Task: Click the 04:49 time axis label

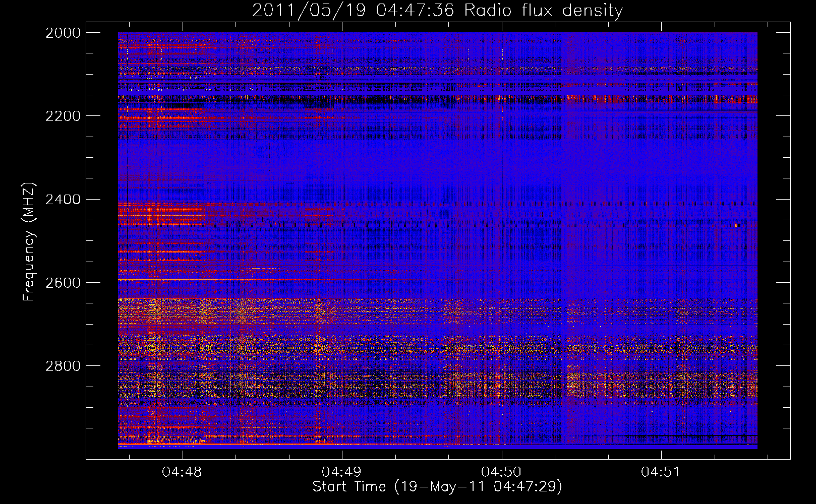Action: pyautogui.click(x=342, y=472)
